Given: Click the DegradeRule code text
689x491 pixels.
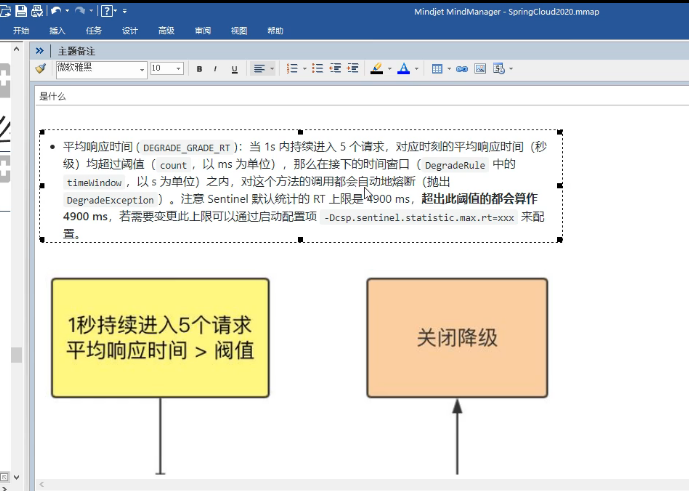Looking at the screenshot, I should [455, 165].
